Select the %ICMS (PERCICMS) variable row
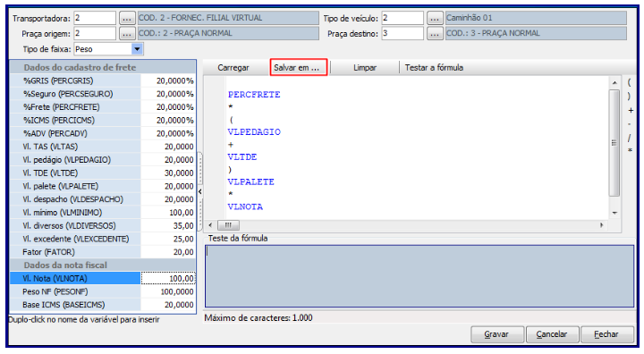The image size is (644, 354). pos(103,121)
